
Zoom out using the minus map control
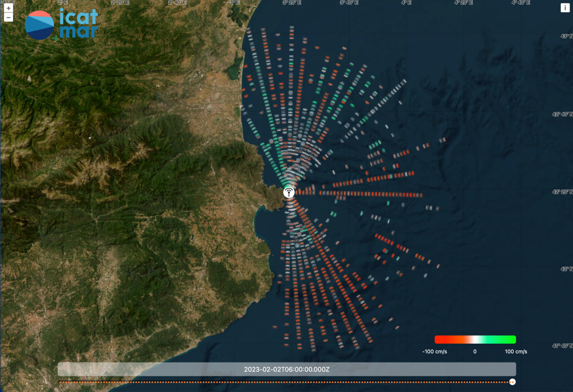pyautogui.click(x=8, y=17)
